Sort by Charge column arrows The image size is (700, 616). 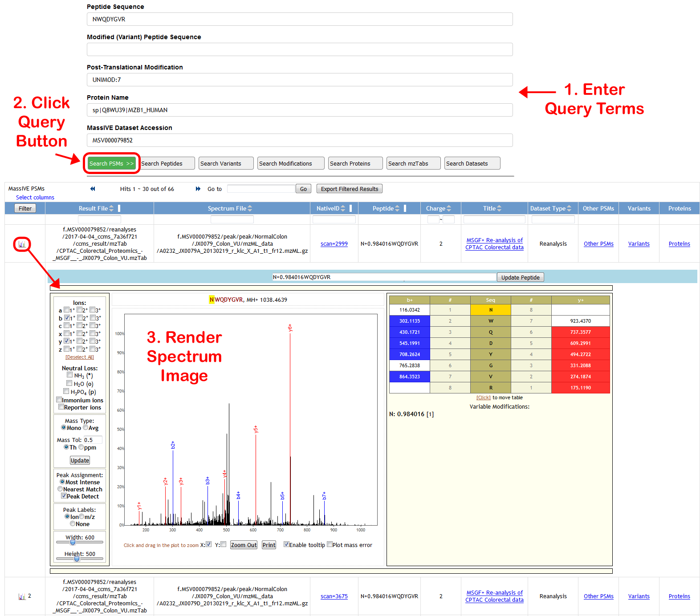pos(449,208)
